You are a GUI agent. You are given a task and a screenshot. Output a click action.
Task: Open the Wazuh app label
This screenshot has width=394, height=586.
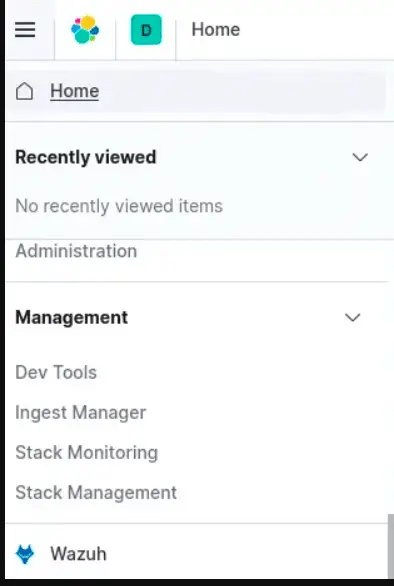pyautogui.click(x=78, y=554)
